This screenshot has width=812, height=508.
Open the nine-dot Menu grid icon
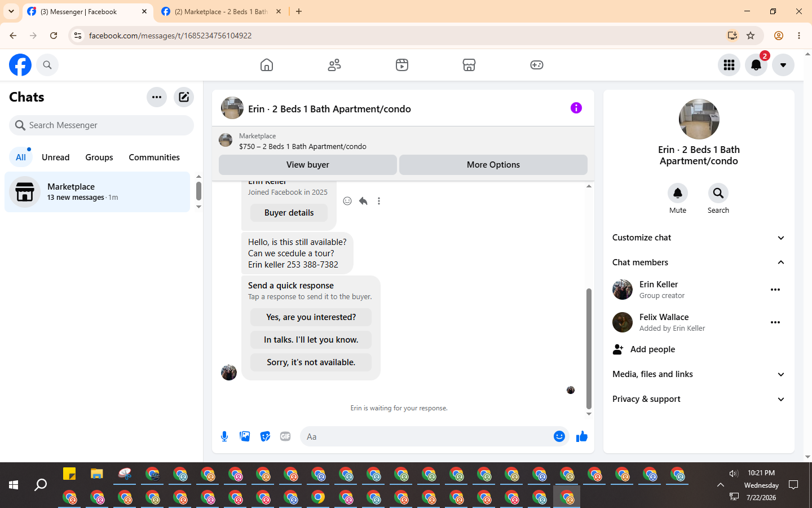click(x=729, y=65)
